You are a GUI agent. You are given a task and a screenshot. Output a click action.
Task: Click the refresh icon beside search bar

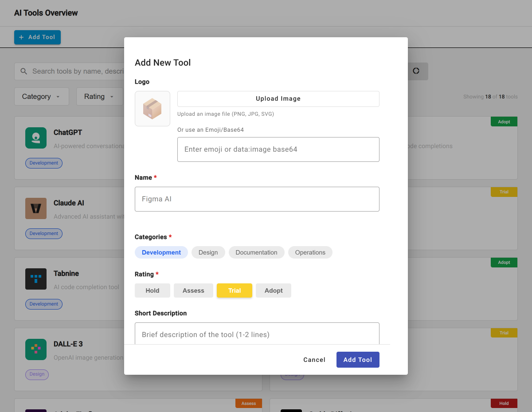(x=416, y=71)
